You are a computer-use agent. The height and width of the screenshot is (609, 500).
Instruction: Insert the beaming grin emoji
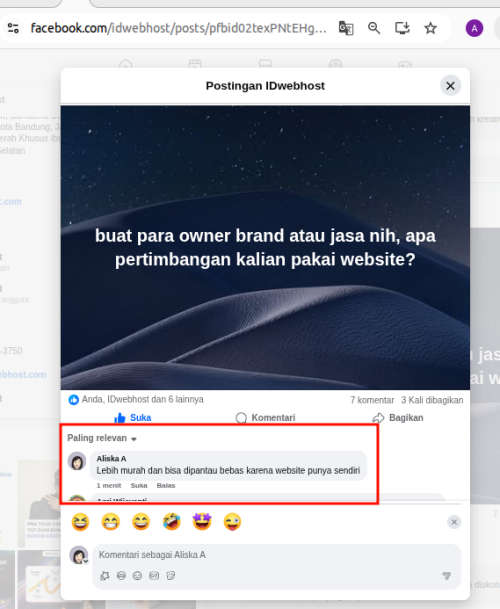coord(111,522)
